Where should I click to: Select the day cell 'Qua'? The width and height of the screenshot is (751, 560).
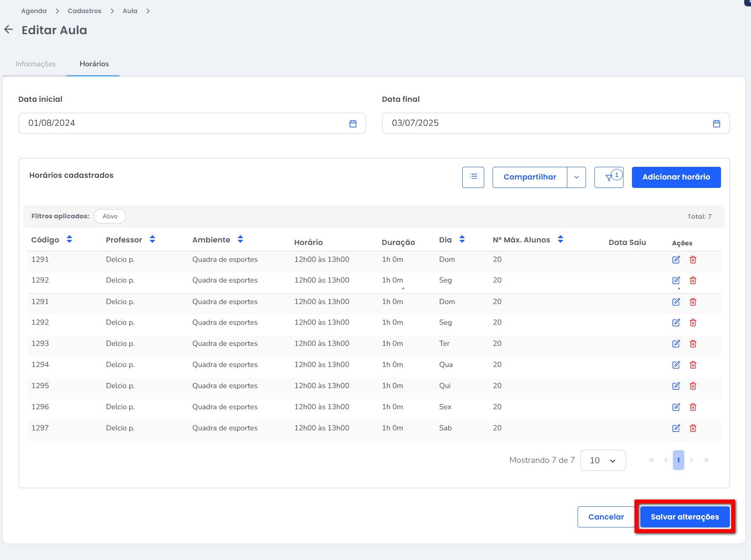446,365
